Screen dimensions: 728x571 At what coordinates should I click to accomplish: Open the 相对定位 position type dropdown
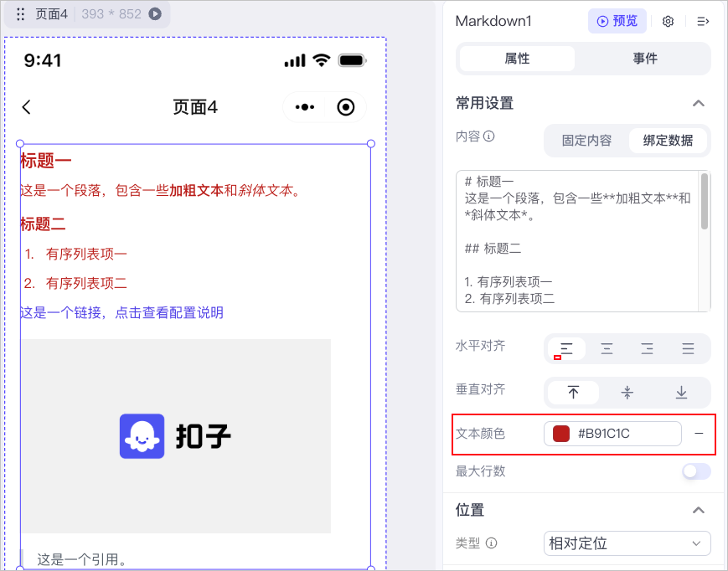click(x=627, y=543)
